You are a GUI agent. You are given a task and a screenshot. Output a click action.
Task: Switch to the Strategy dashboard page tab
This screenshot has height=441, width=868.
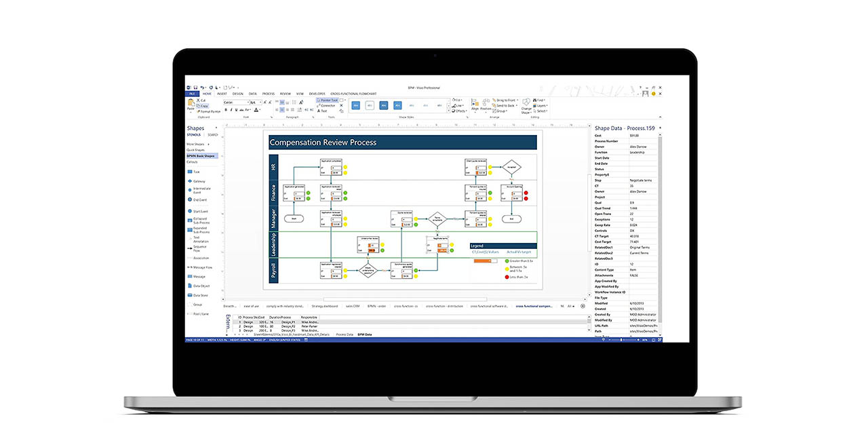pyautogui.click(x=324, y=306)
